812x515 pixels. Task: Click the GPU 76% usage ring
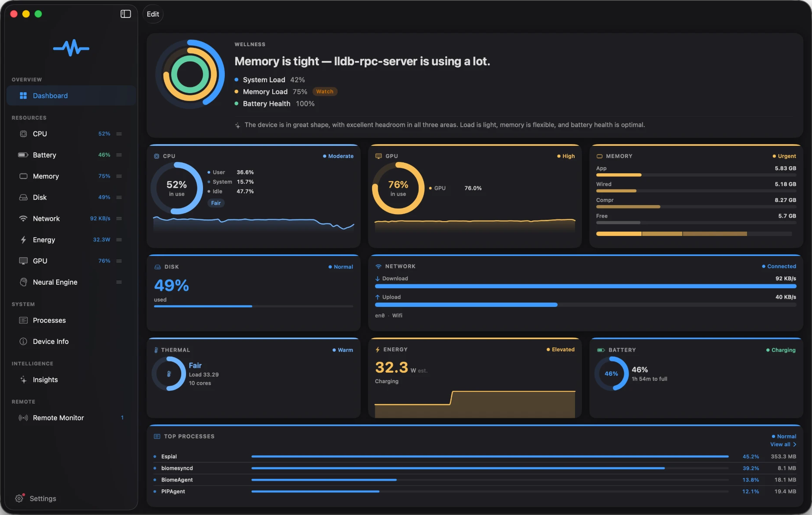pos(398,188)
